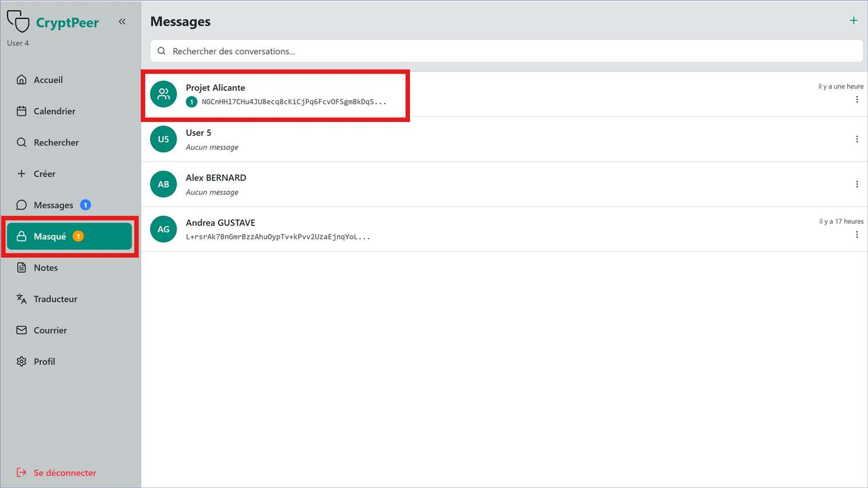Open three-dot menu for Andrea GUSTAVE
This screenshot has width=868, height=488.
857,235
